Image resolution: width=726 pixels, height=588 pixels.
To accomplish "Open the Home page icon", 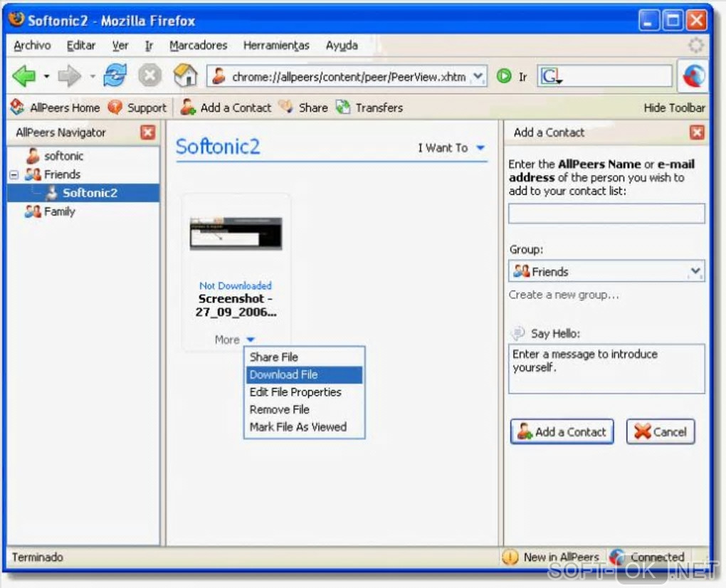I will point(185,75).
